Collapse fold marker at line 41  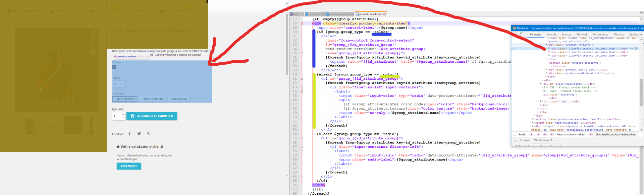point(302,79)
